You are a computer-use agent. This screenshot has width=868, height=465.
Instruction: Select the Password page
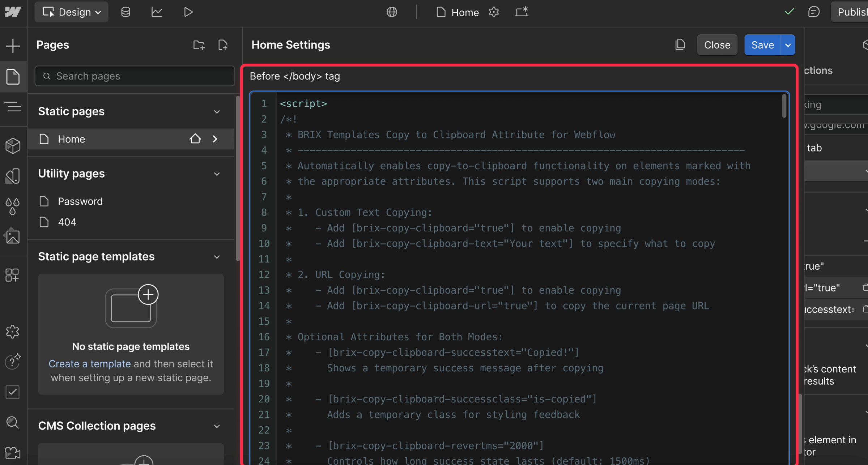[80, 201]
